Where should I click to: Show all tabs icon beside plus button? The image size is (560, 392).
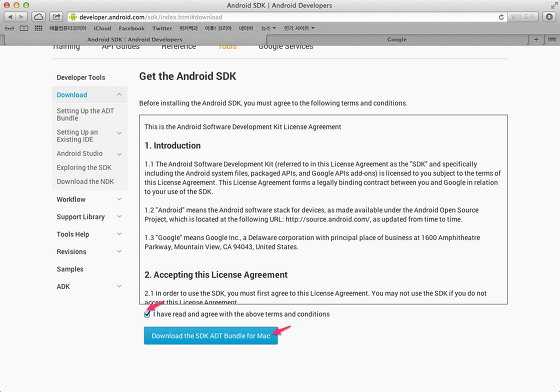[551, 40]
